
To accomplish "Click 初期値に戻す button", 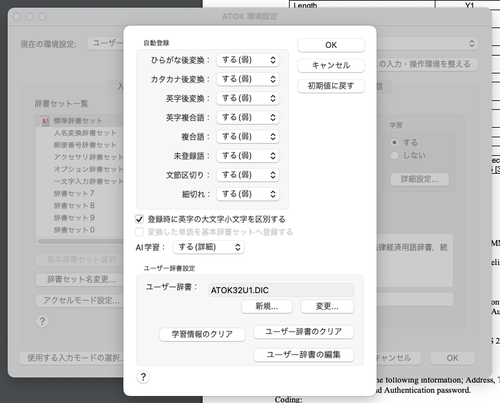I will pyautogui.click(x=331, y=86).
